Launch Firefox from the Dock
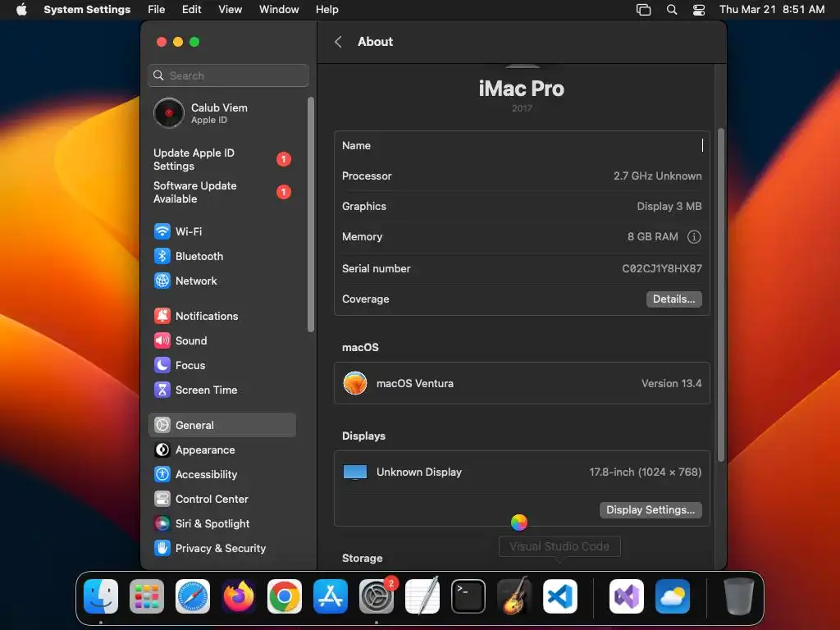Screen dimensions: 840x630 tap(239, 596)
